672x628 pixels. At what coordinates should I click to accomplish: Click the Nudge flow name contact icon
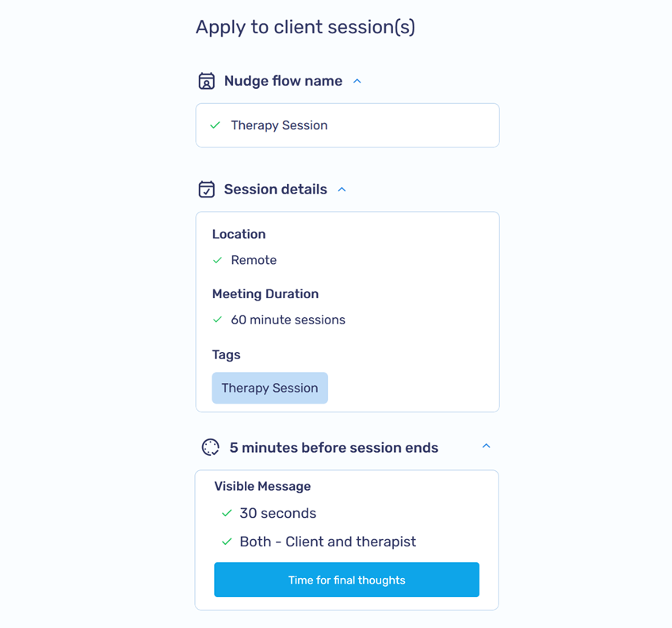pyautogui.click(x=206, y=80)
